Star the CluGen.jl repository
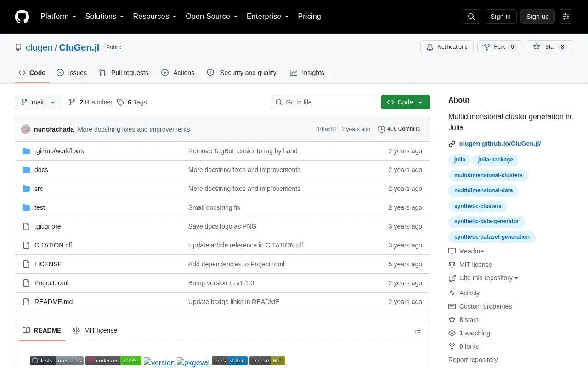Image resolution: width=588 pixels, height=368 pixels. click(550, 47)
